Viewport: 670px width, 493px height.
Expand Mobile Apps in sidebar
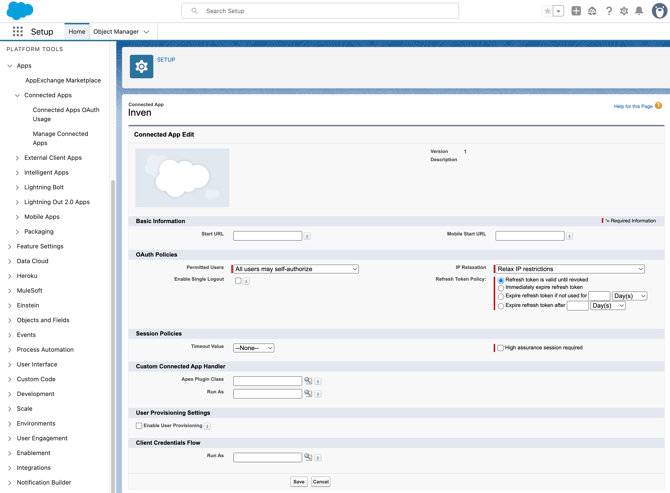click(x=18, y=217)
